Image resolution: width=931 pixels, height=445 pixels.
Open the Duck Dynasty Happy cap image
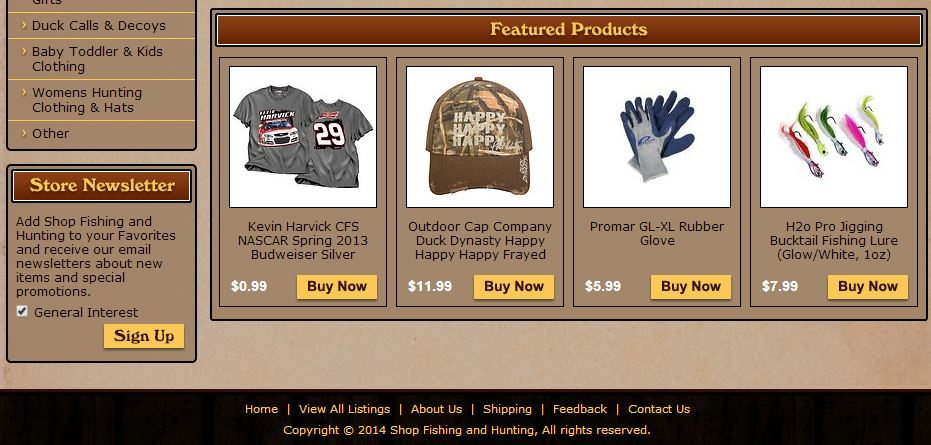click(480, 137)
